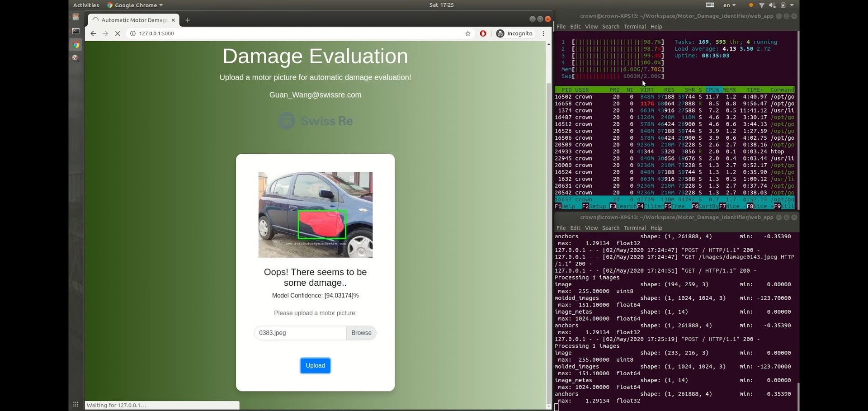Click F1 Help in htop footer
The height and width of the screenshot is (411, 868).
point(565,206)
